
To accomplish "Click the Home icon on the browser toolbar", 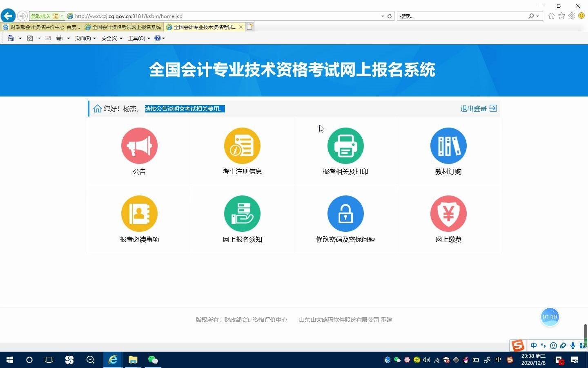I will (11, 38).
